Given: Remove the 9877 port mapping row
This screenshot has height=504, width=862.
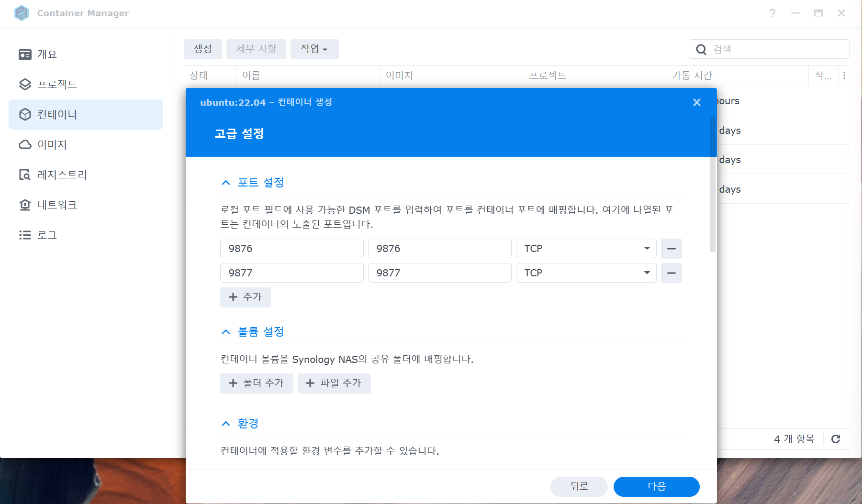Looking at the screenshot, I should 671,273.
